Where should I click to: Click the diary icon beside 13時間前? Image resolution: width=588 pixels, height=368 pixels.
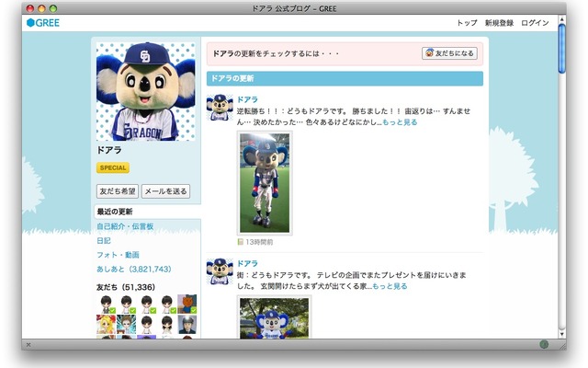click(241, 242)
